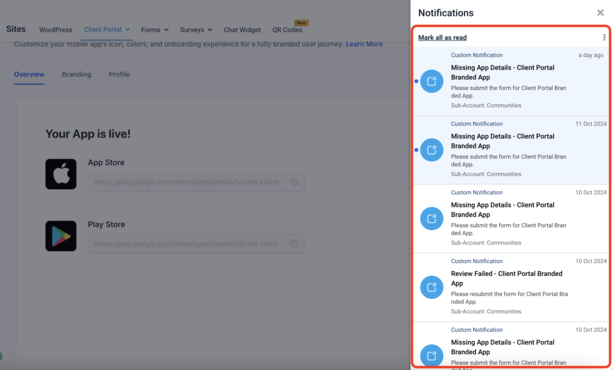Click the 'a day ago' notification icon

click(x=432, y=81)
